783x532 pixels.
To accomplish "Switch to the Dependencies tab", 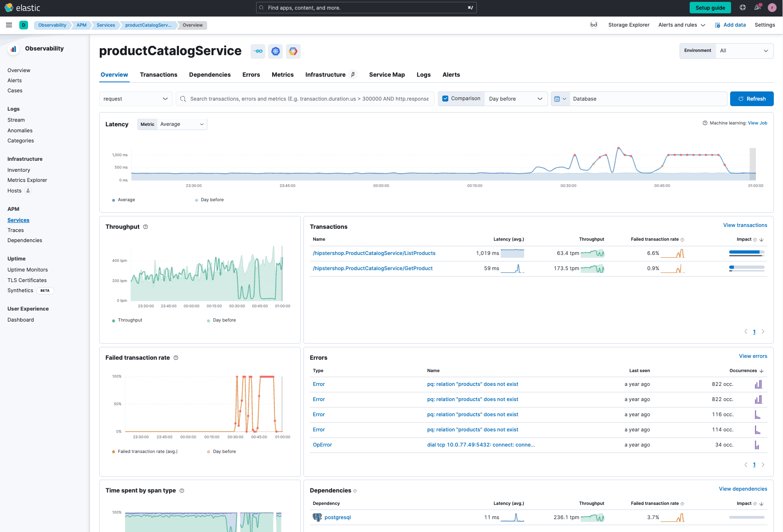I will pos(210,75).
